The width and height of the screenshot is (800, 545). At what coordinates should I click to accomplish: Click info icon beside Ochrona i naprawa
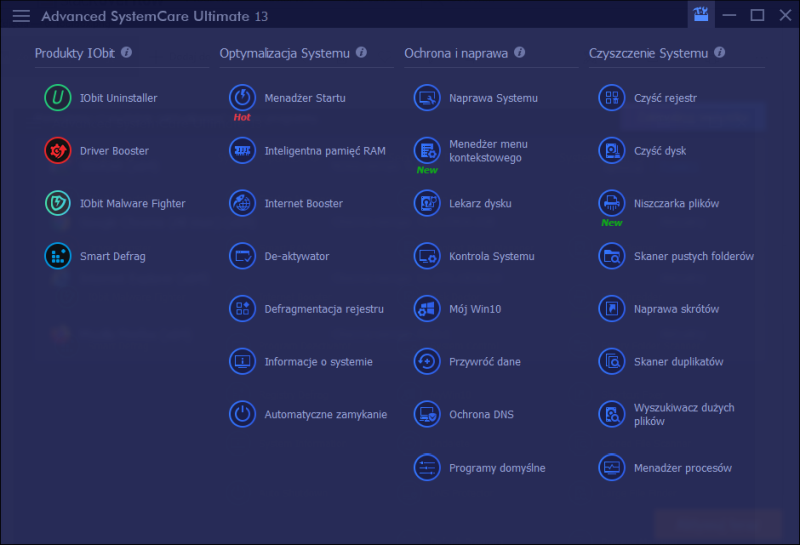point(519,53)
